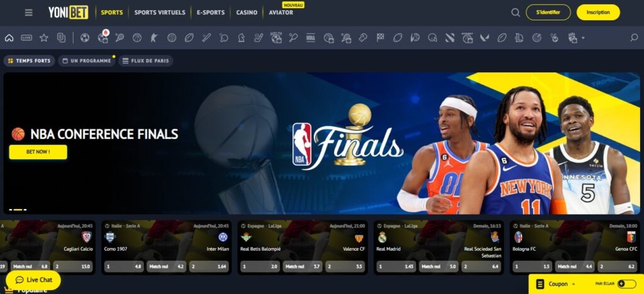Viewport: 644px width, 294px height.
Task: Select the MMA sport icon
Action: 311,38
